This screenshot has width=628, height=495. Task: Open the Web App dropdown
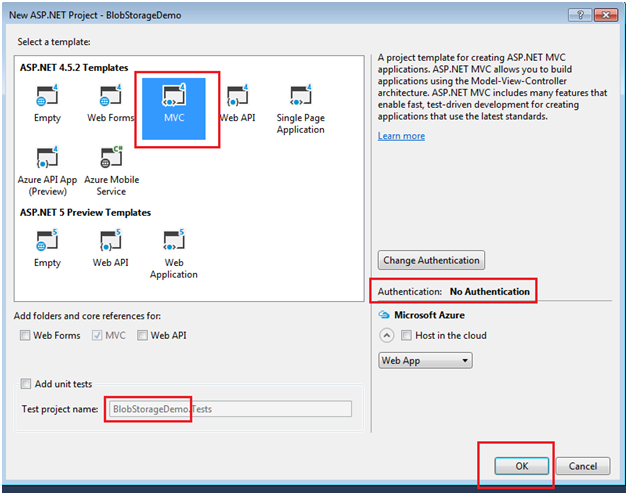[x=425, y=360]
